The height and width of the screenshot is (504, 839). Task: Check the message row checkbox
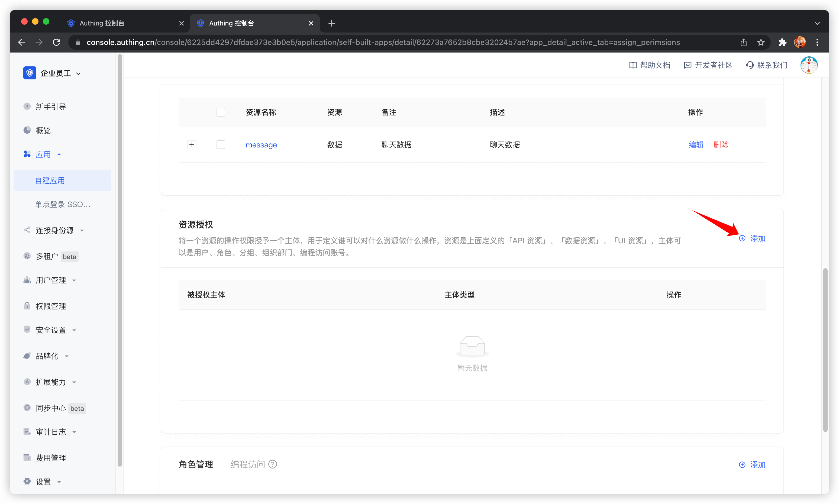point(221,145)
